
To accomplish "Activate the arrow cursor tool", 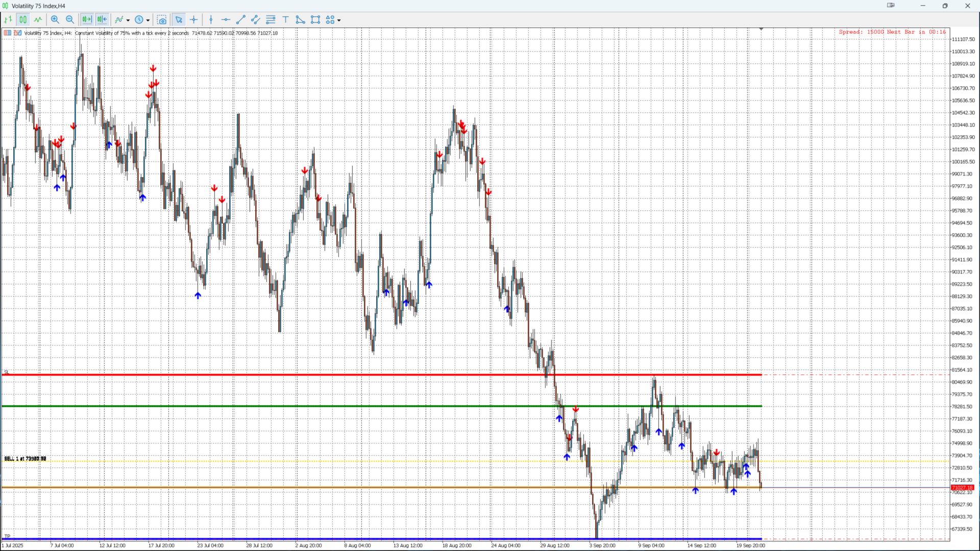I will tap(179, 20).
